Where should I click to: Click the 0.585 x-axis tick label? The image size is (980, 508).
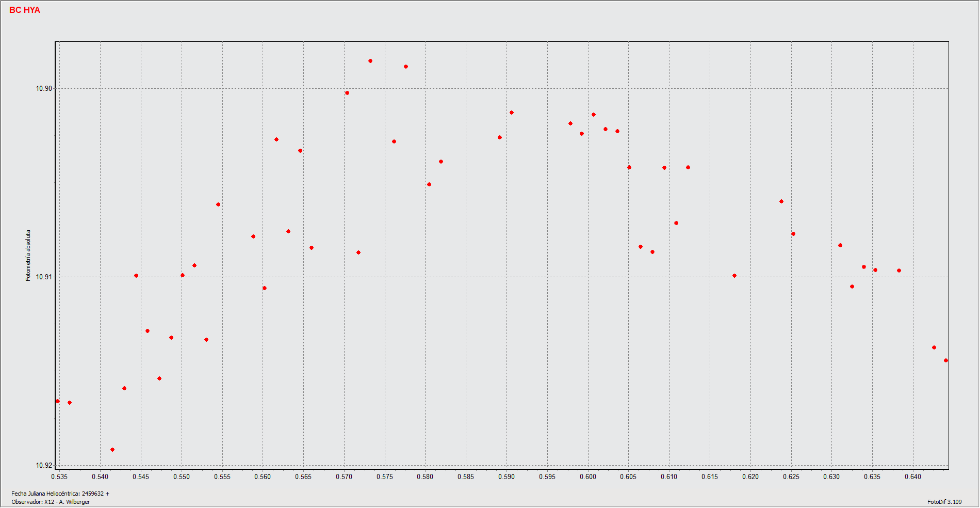(466, 477)
